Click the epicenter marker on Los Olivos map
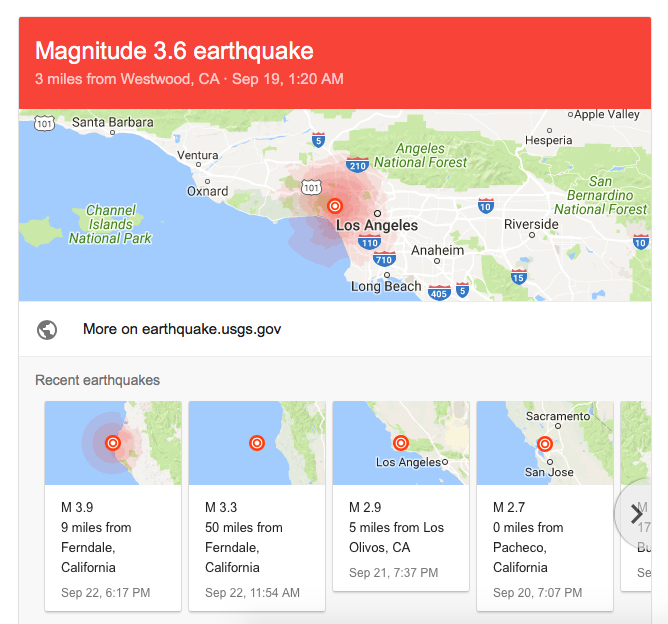Viewport: 668px width, 624px height. 400,442
